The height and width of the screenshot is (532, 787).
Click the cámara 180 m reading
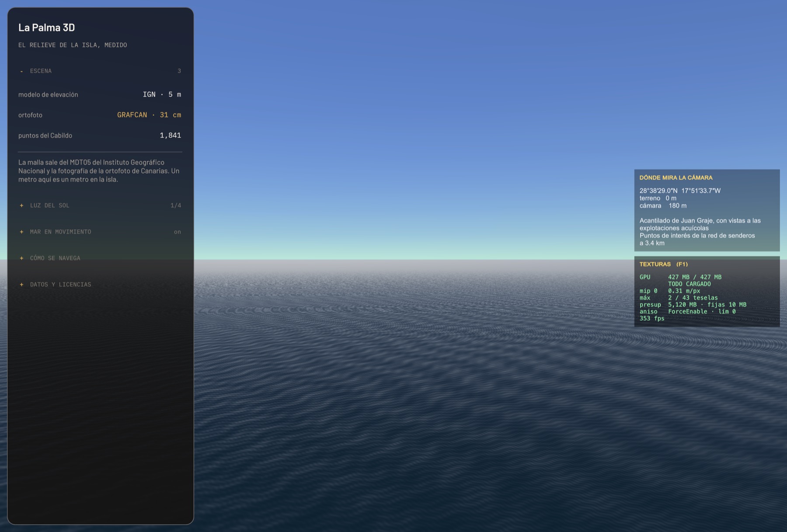663,205
